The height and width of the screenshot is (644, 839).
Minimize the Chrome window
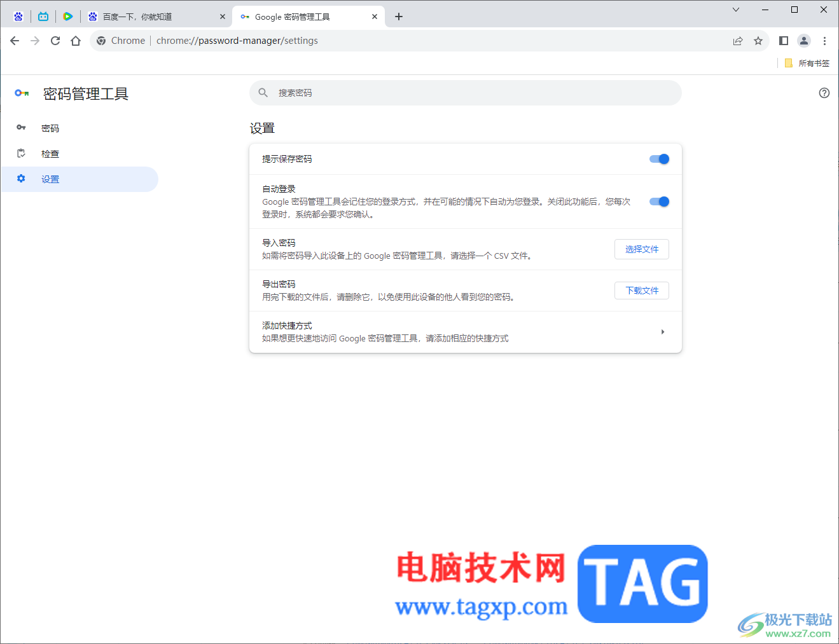pos(765,10)
